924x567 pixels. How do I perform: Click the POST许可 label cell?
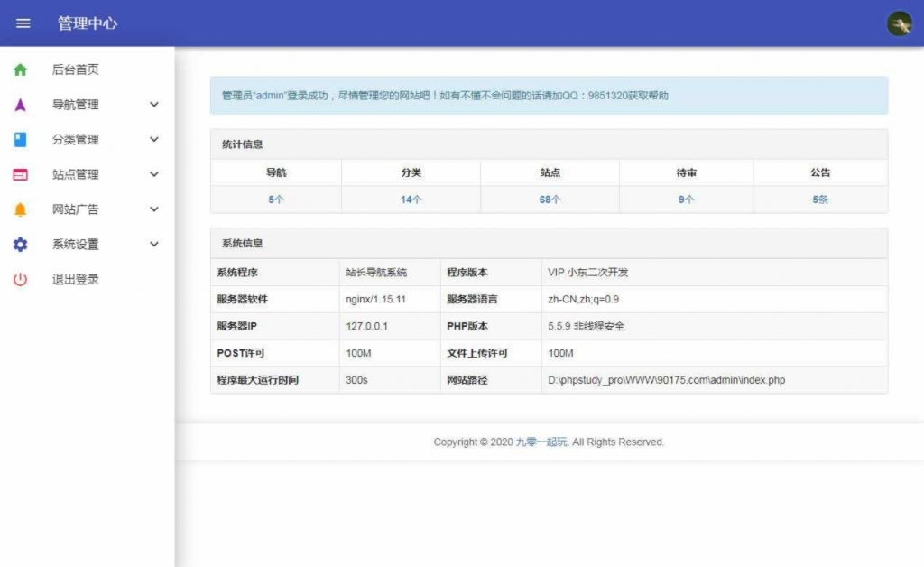(274, 353)
